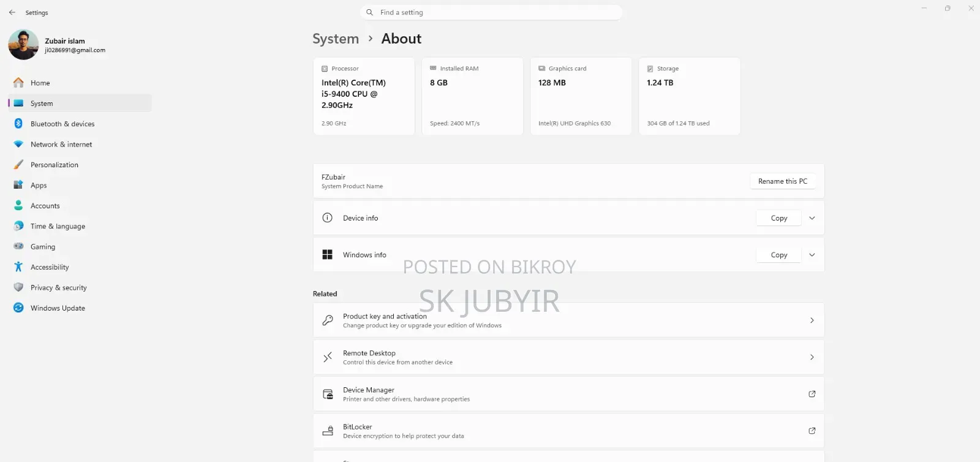Open the System sidebar section
Image resolution: width=980 pixels, height=462 pixels.
[x=80, y=104]
